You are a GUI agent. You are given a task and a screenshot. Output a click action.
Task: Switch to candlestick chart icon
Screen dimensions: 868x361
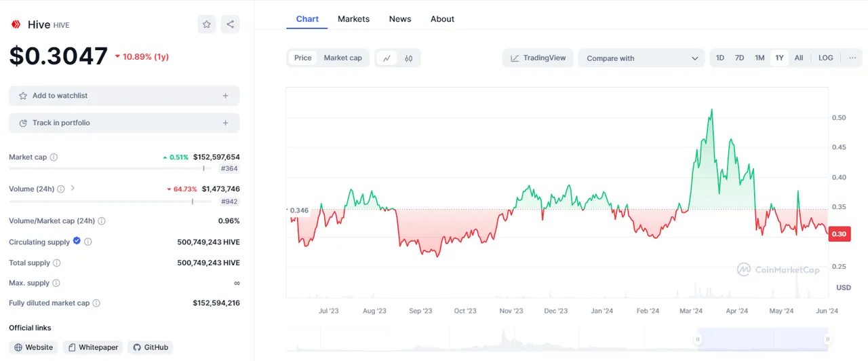408,58
